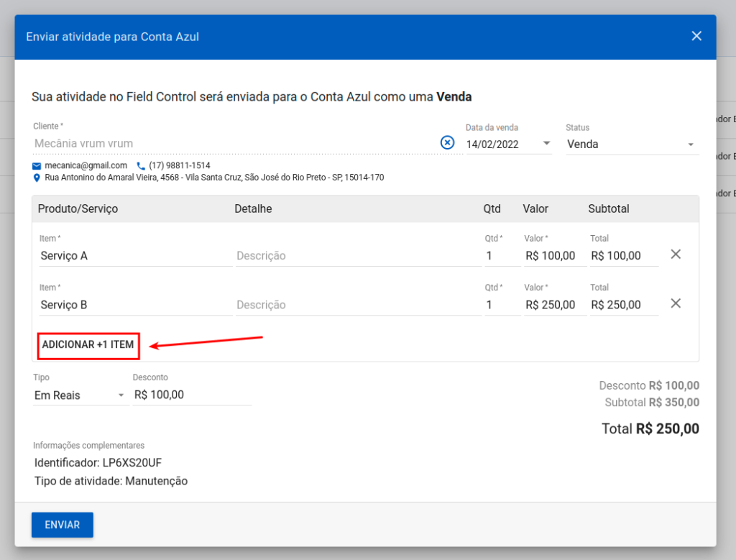Remove the Serviço B item row

[676, 303]
